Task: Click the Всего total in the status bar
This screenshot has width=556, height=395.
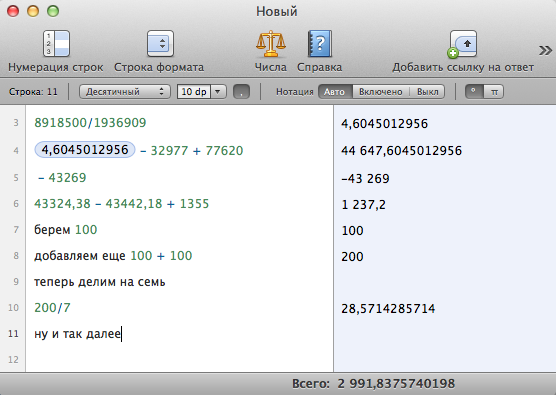Action: point(373,384)
